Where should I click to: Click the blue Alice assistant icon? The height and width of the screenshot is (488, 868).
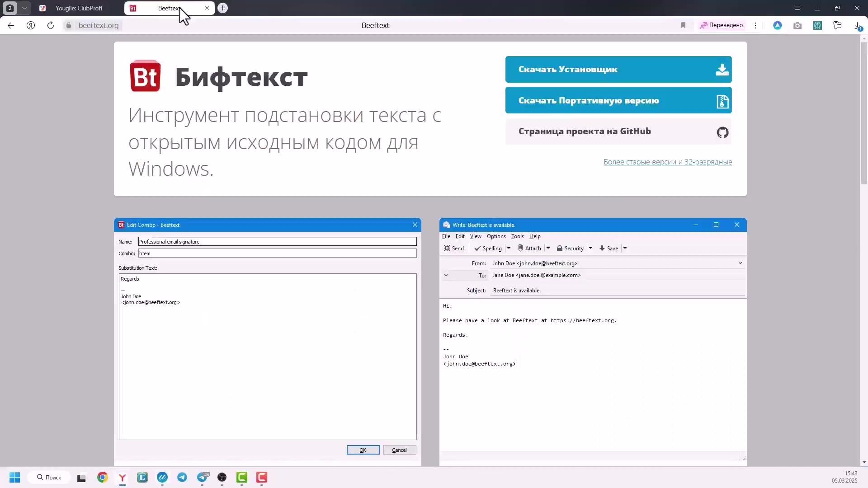click(x=778, y=25)
